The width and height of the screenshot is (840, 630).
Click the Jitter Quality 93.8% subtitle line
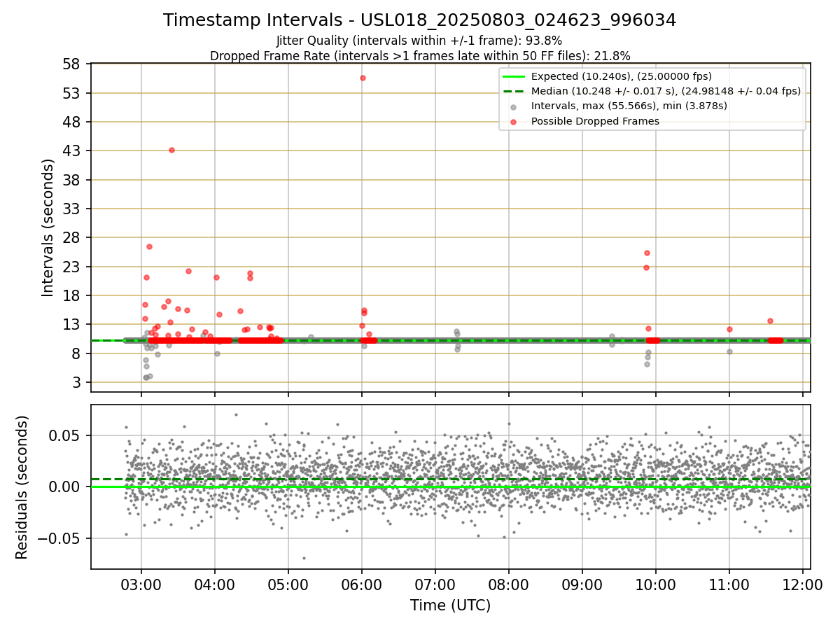(x=419, y=41)
